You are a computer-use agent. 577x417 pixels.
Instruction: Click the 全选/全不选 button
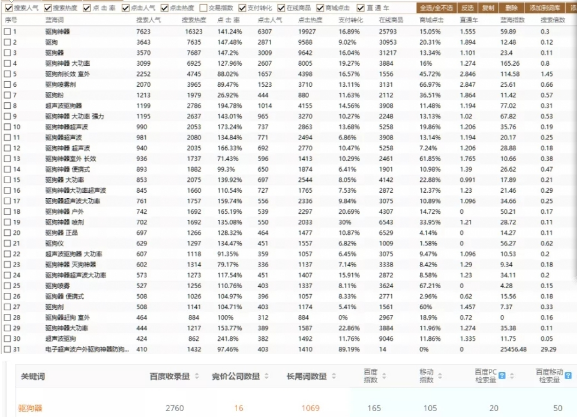(x=436, y=8)
